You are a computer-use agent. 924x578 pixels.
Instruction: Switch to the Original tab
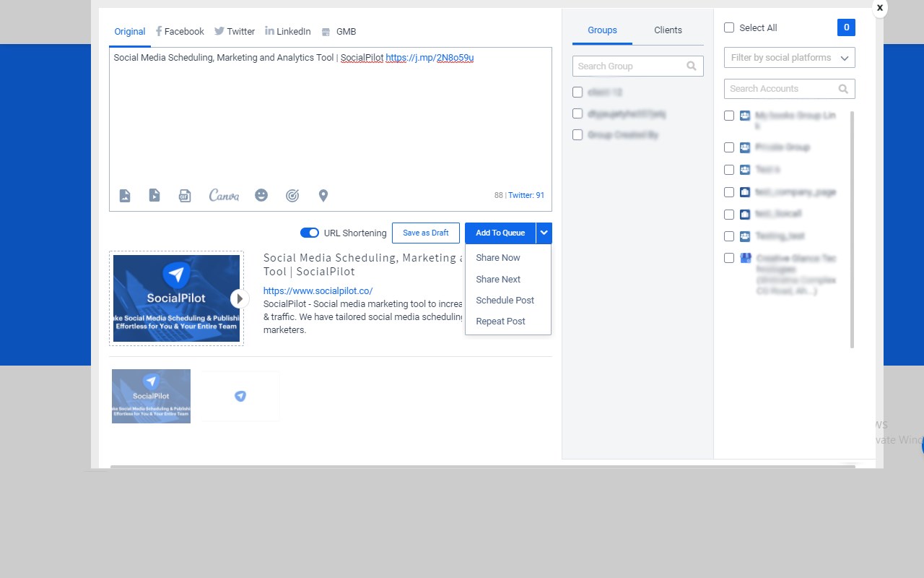pyautogui.click(x=130, y=32)
